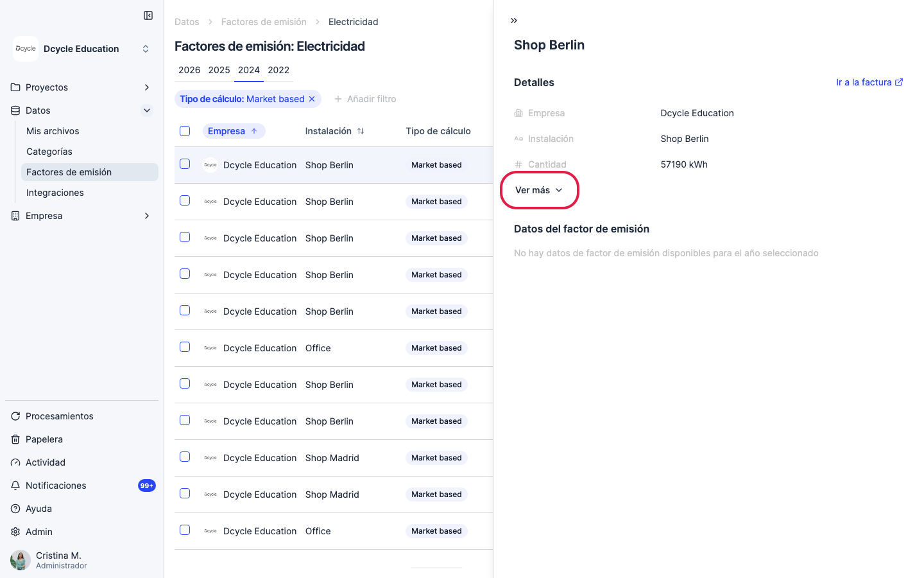Toggle the select-all checkbox in table header

tap(185, 131)
